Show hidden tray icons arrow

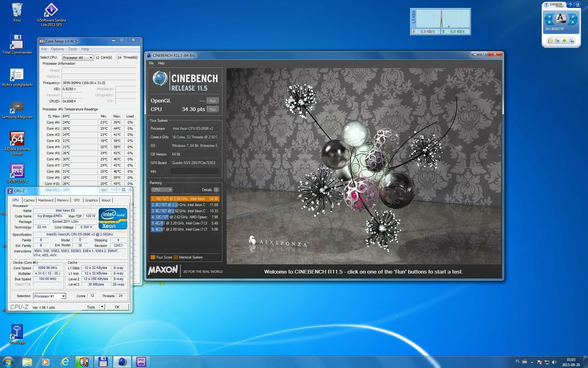pyautogui.click(x=532, y=362)
